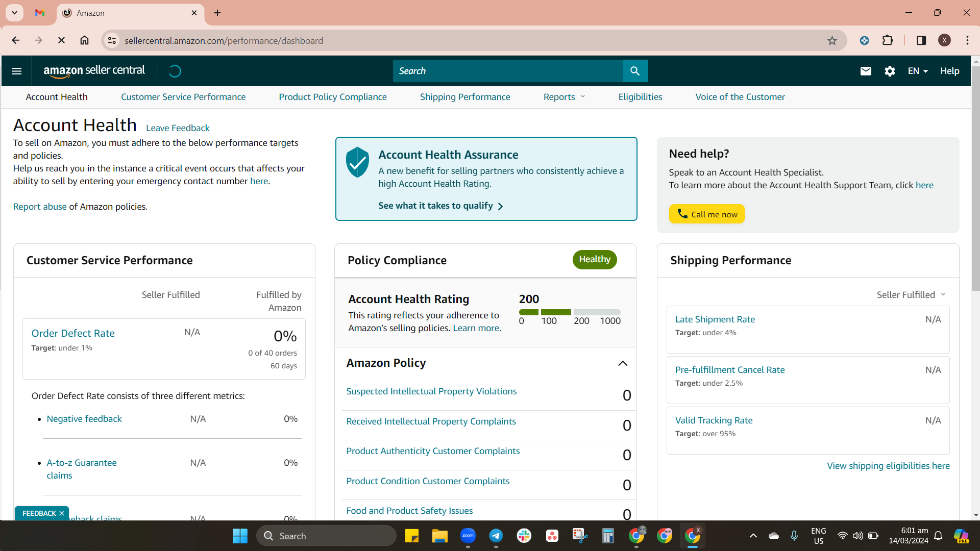Click the Account Health Rating score bar
The width and height of the screenshot is (980, 551).
[x=570, y=312]
